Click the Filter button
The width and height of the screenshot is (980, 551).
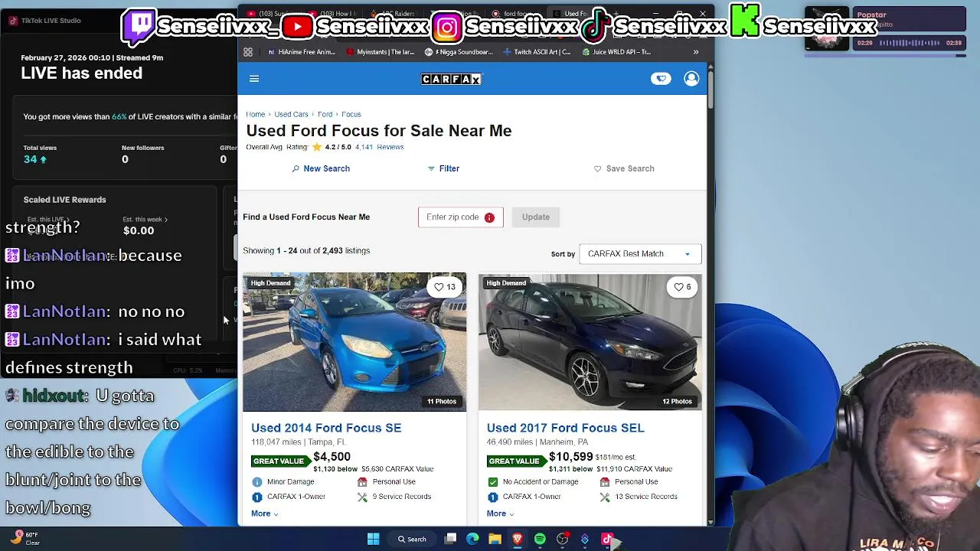point(443,168)
